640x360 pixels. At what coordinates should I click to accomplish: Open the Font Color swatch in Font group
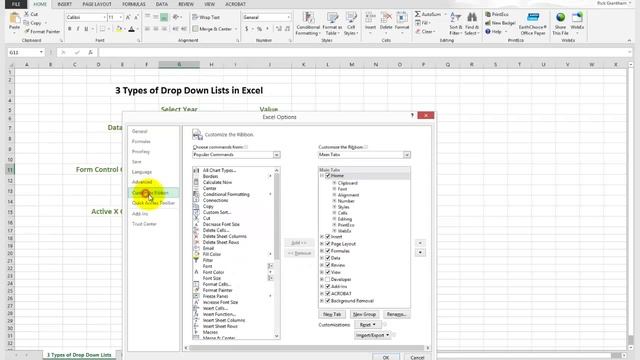point(131,29)
